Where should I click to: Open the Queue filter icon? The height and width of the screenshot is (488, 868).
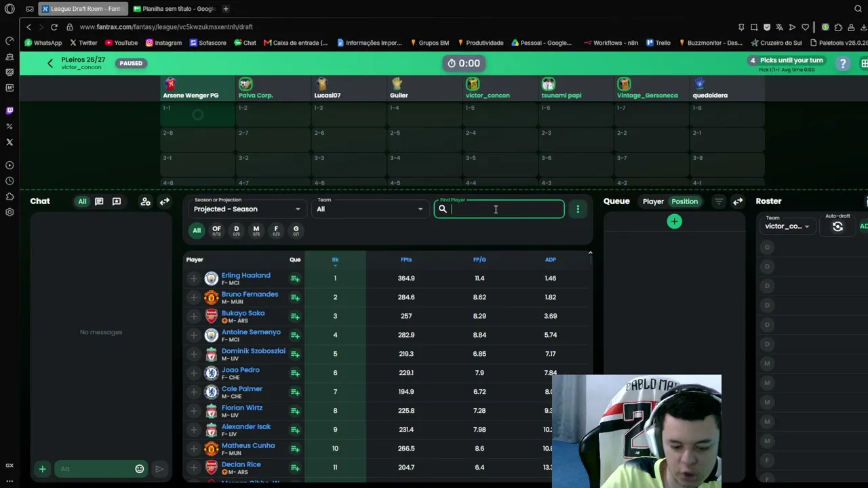[x=719, y=201]
